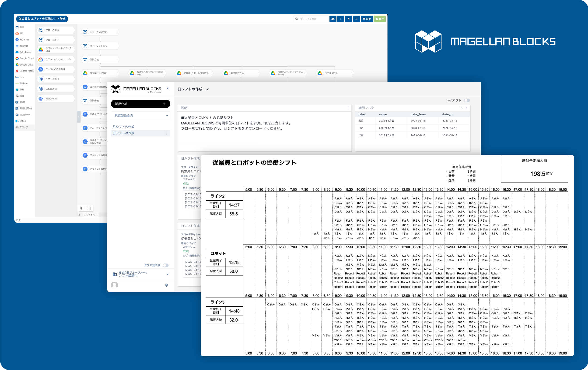The image size is (588, 370).
Task: Click the pencil edit icon beside 日シフトの作成
Action: 208,89
